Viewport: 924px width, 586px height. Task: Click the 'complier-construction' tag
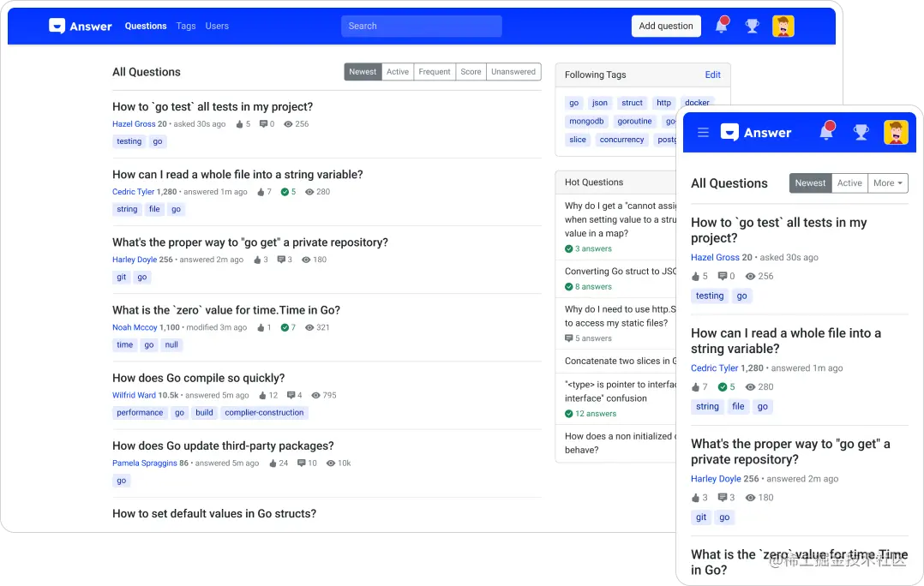[x=264, y=413]
